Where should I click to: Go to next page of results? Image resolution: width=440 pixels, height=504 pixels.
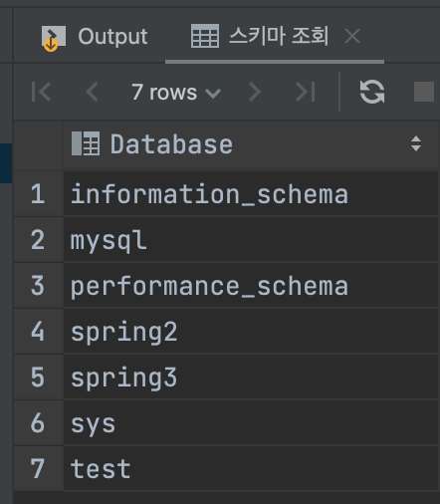click(255, 92)
